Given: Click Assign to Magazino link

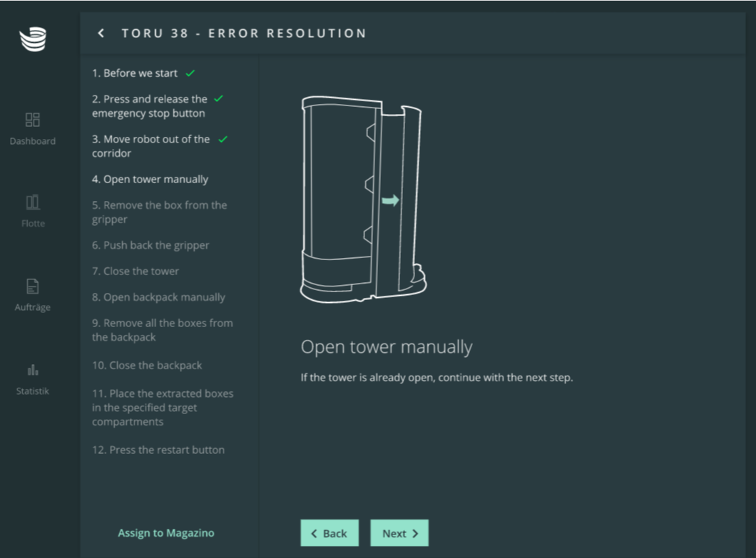Looking at the screenshot, I should click(165, 533).
